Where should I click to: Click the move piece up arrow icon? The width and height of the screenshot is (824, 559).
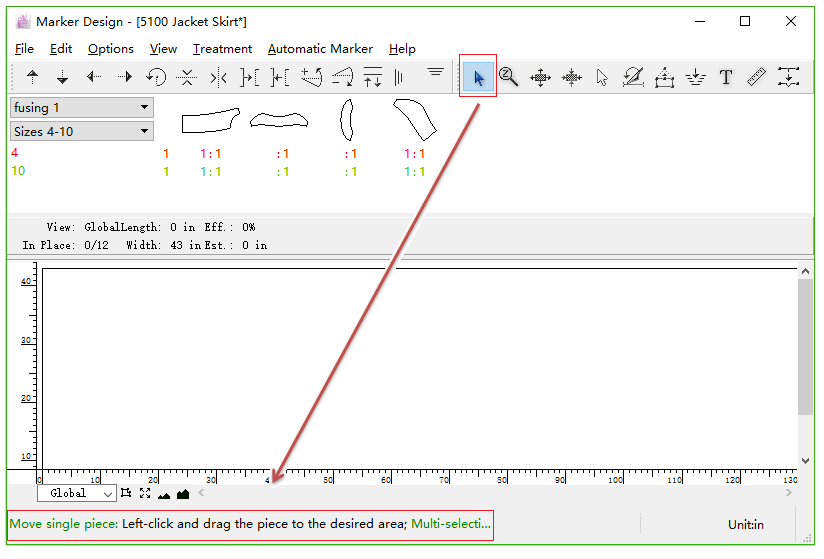point(33,77)
